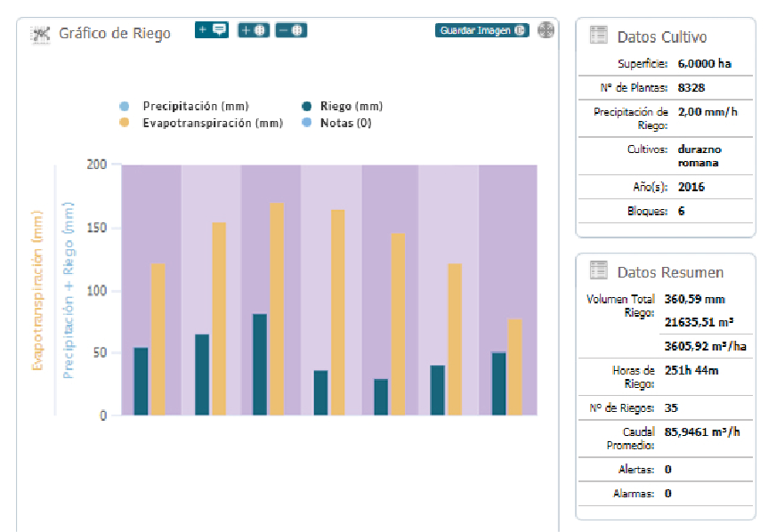Click the table icon next to Datos Cultivo

(x=599, y=36)
